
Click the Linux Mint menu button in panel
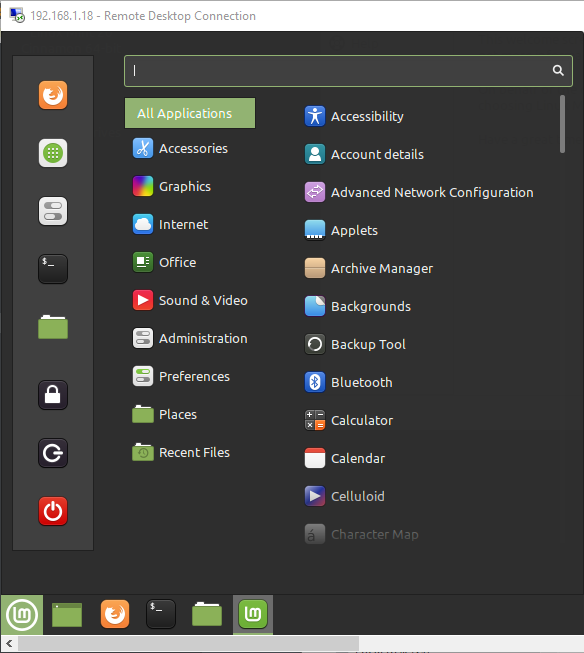[22, 615]
